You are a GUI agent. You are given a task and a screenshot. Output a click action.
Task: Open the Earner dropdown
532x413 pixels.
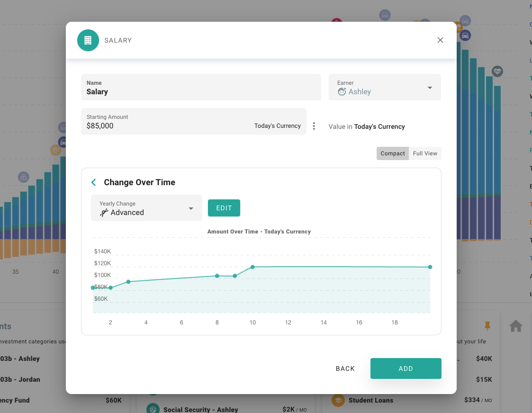tap(430, 88)
